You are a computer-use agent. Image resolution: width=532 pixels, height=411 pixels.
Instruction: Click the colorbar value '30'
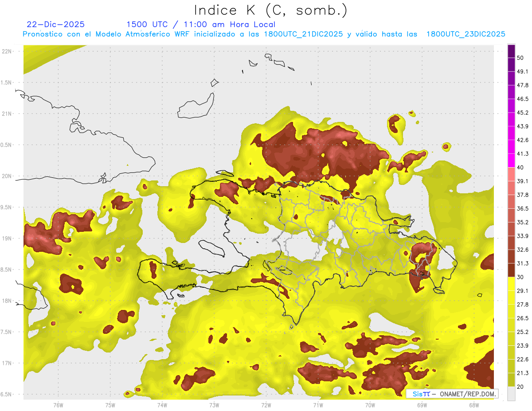click(520, 277)
